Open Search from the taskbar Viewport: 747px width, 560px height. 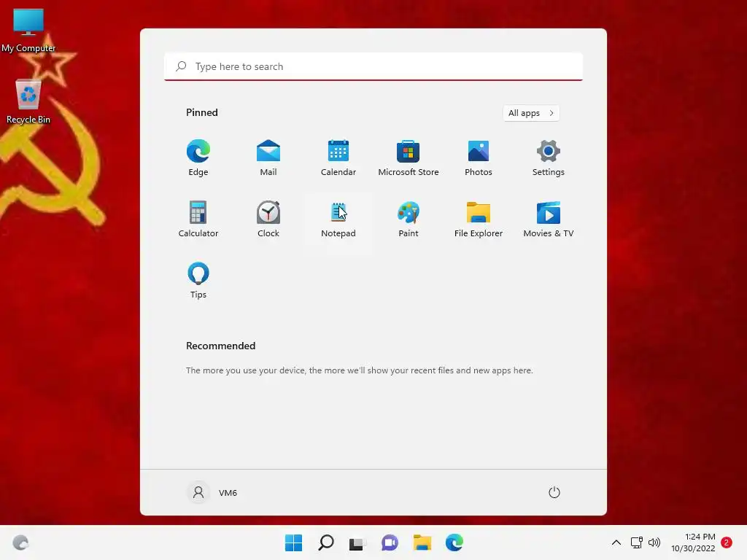(x=326, y=542)
